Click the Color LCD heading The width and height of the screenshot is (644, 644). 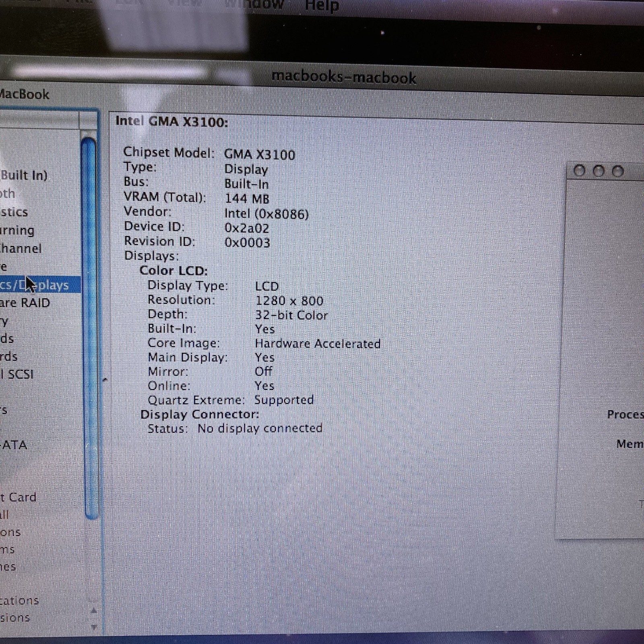click(x=173, y=270)
